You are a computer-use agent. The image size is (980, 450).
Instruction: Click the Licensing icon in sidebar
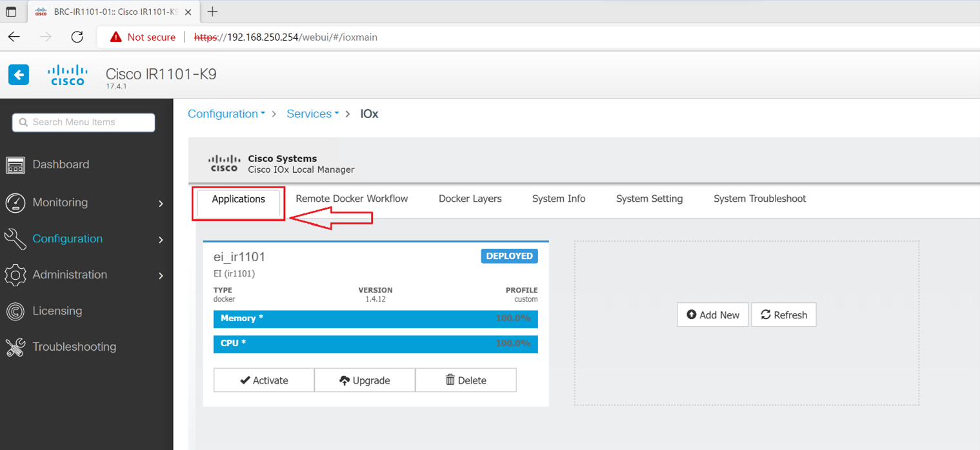15,311
